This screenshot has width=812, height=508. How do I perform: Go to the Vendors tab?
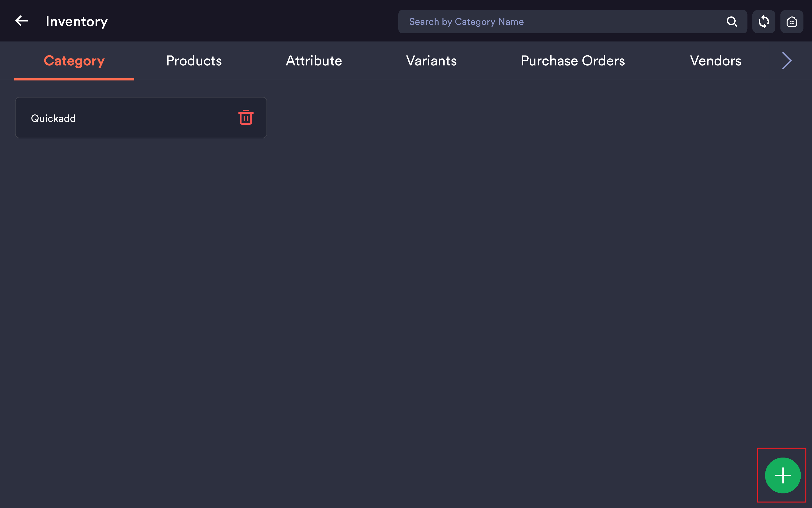[x=715, y=61]
